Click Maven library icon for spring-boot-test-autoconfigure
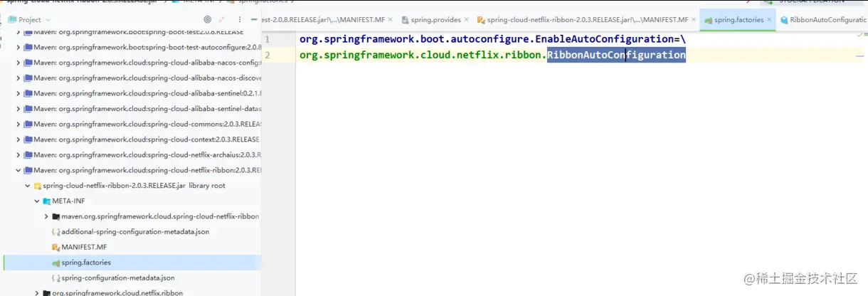Image resolution: width=868 pixels, height=296 pixels. point(28,47)
